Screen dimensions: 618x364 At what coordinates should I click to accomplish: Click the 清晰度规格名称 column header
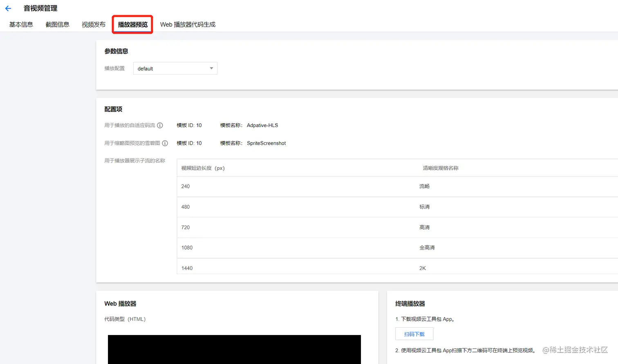click(x=441, y=168)
